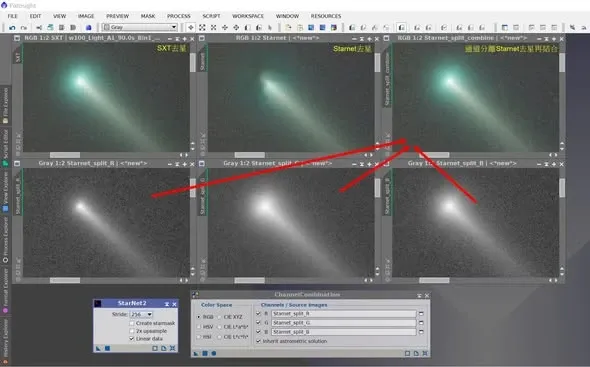Viewport: 590px width, 367px height.
Task: Select the CIE XYZ color space radio
Action: (219, 317)
